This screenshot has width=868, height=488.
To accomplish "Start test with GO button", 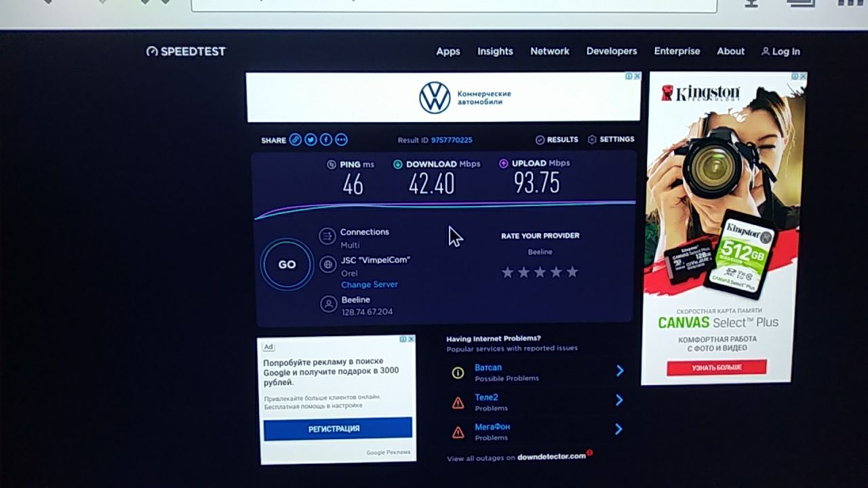I will point(287,264).
